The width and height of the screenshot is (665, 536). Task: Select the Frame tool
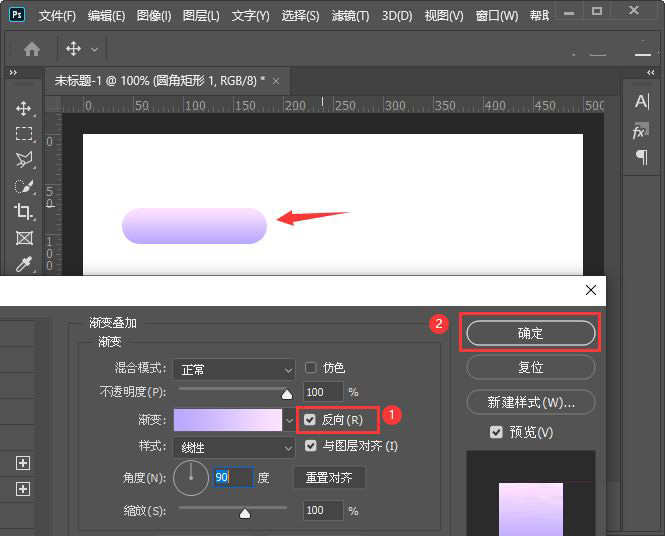coord(24,238)
